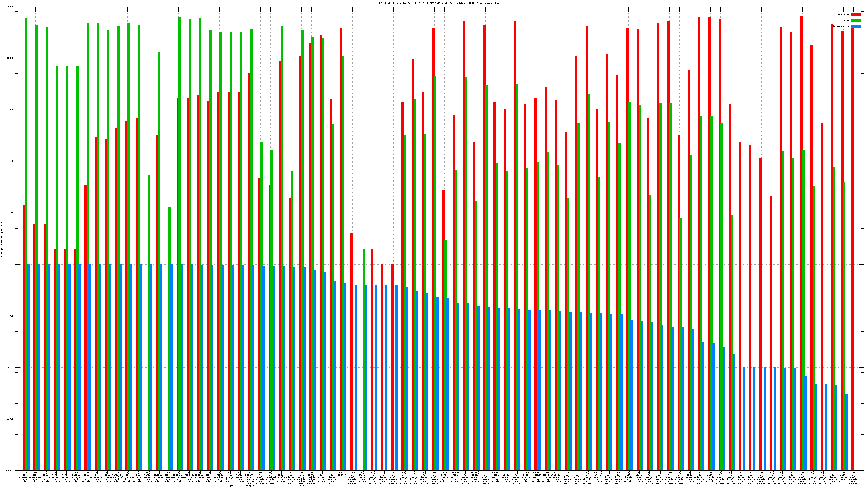Viewport: 868px width, 488px height.
Task: Select the 100 y-axis tick label
Action: (12, 161)
